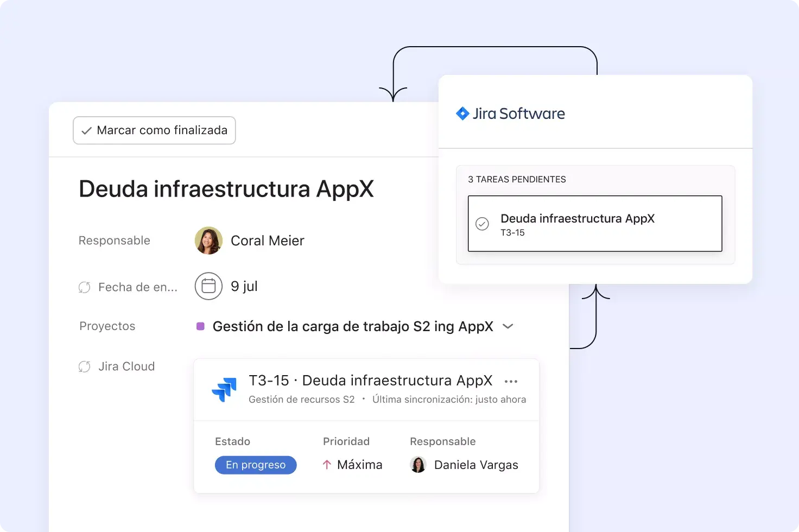Open the three-dot menu on the T3-15 card

pyautogui.click(x=511, y=381)
